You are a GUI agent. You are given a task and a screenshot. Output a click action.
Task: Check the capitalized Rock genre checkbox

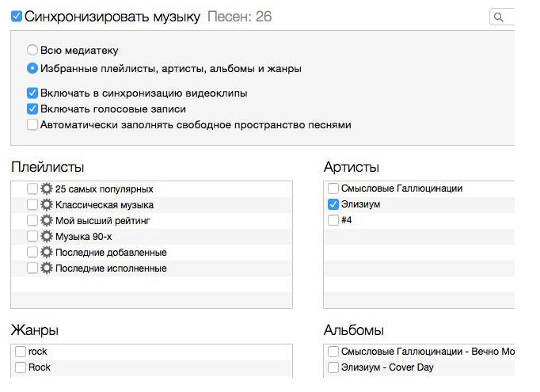pos(21,367)
